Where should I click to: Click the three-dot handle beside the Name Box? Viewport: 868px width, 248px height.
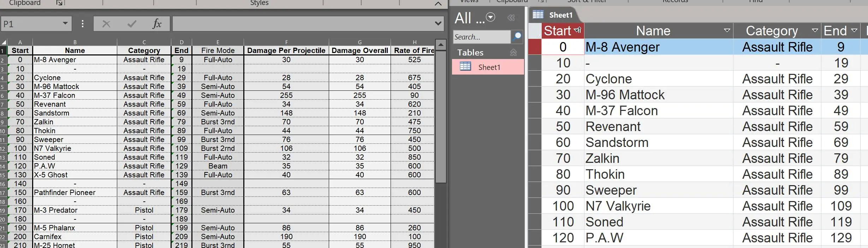point(83,24)
